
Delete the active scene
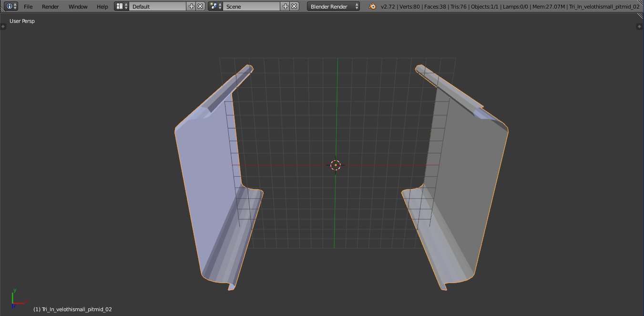point(294,6)
